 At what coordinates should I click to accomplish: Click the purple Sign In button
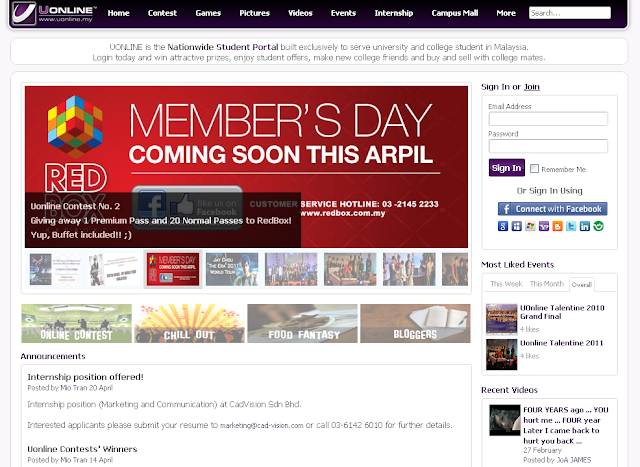click(x=507, y=168)
